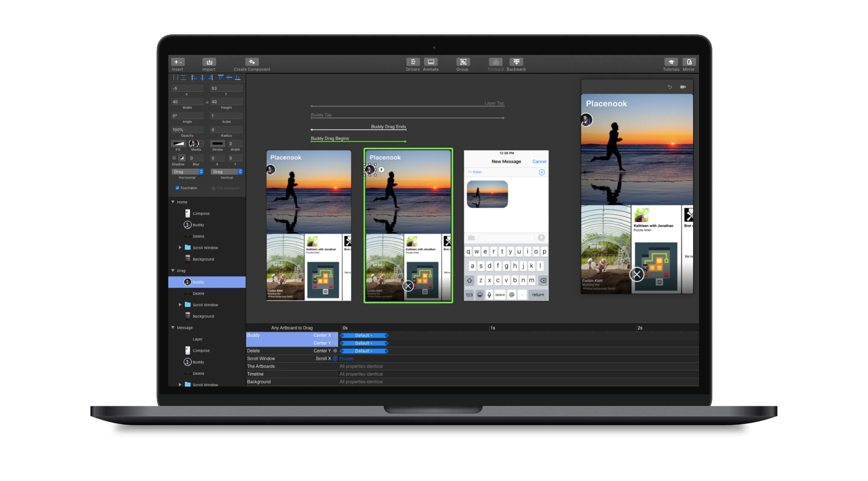Open the Shadow color swatch
Screen dimensions: 868x481
tap(182, 158)
